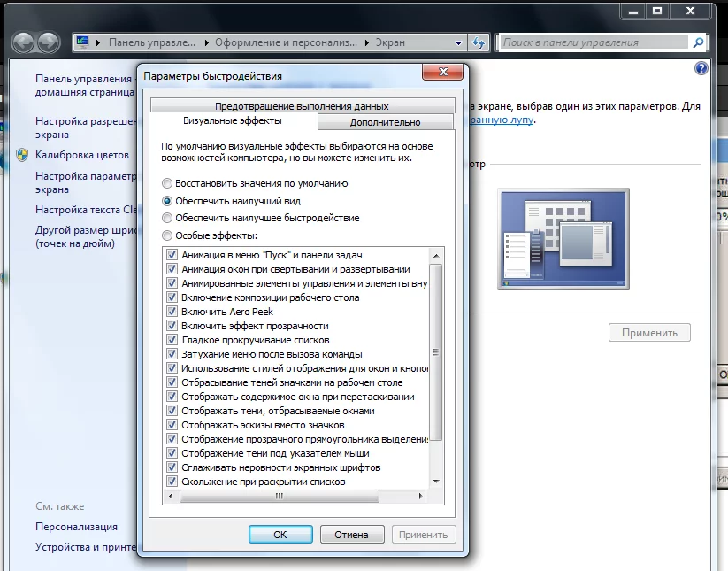The width and height of the screenshot is (728, 571).
Task: Click Применить button in the Экран window
Action: 649,333
